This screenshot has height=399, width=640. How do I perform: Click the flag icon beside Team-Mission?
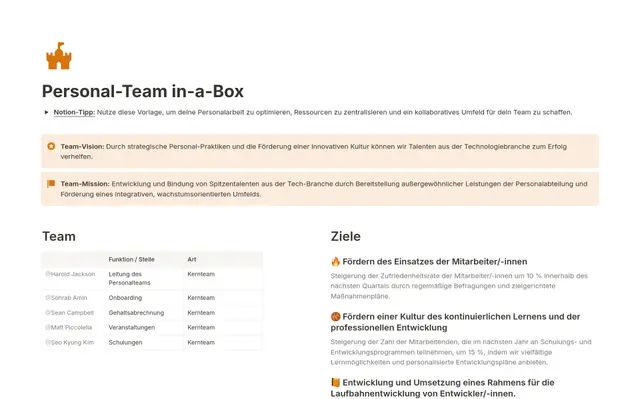pos(51,184)
